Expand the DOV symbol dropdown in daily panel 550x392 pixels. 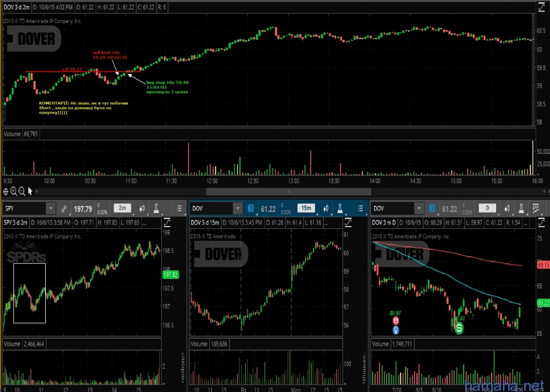click(419, 208)
